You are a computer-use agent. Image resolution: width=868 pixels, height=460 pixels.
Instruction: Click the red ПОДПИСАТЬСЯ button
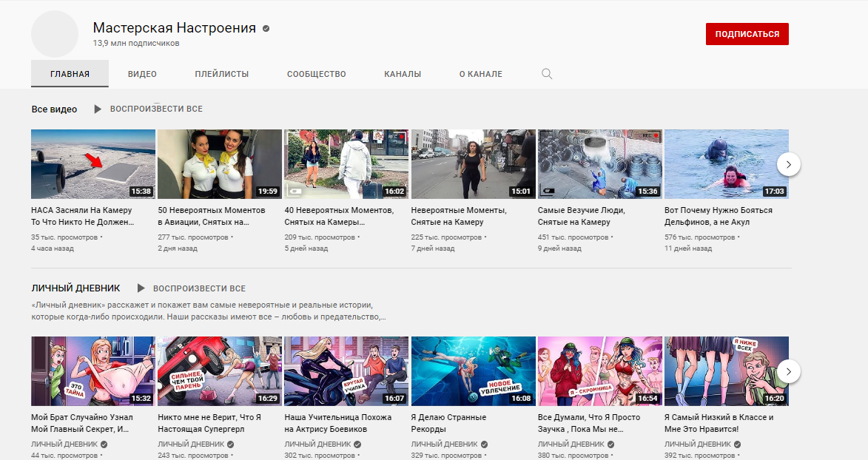click(x=747, y=34)
